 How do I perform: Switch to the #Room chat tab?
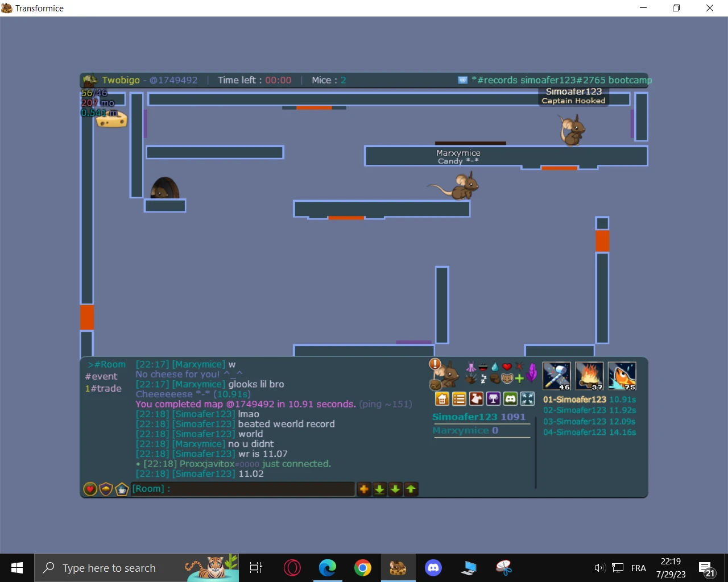[x=107, y=364]
